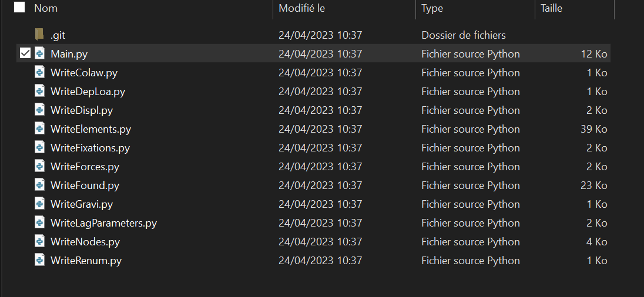Click the .git folder icon
Screen dimensions: 644x297
39,35
